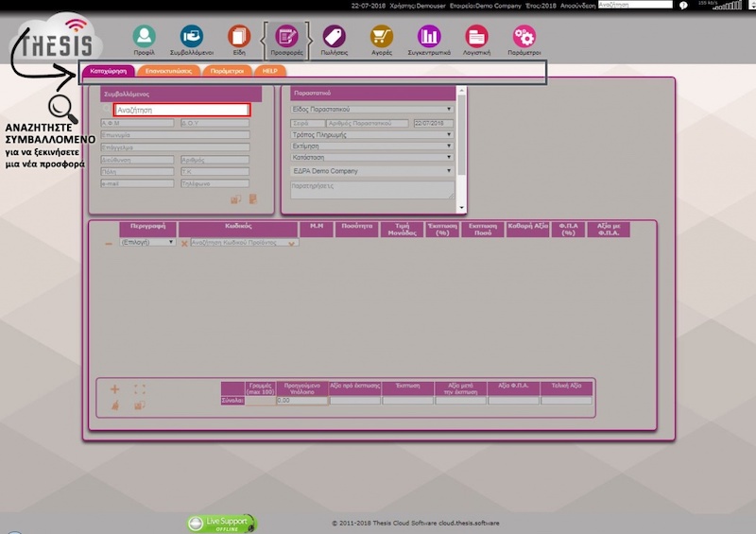Open the Παράμετροι gears icon
Viewport: 756px width, 534px height.
tap(524, 38)
